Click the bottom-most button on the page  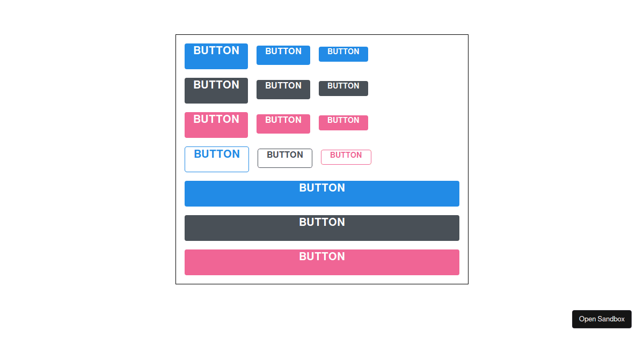322,262
